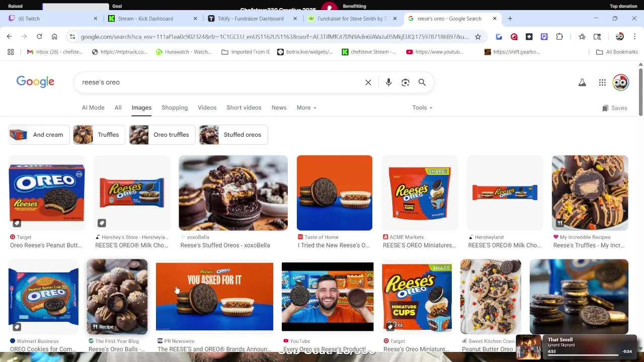Filter by the 'Truffles' chip
The width and height of the screenshot is (644, 362).
click(x=99, y=135)
